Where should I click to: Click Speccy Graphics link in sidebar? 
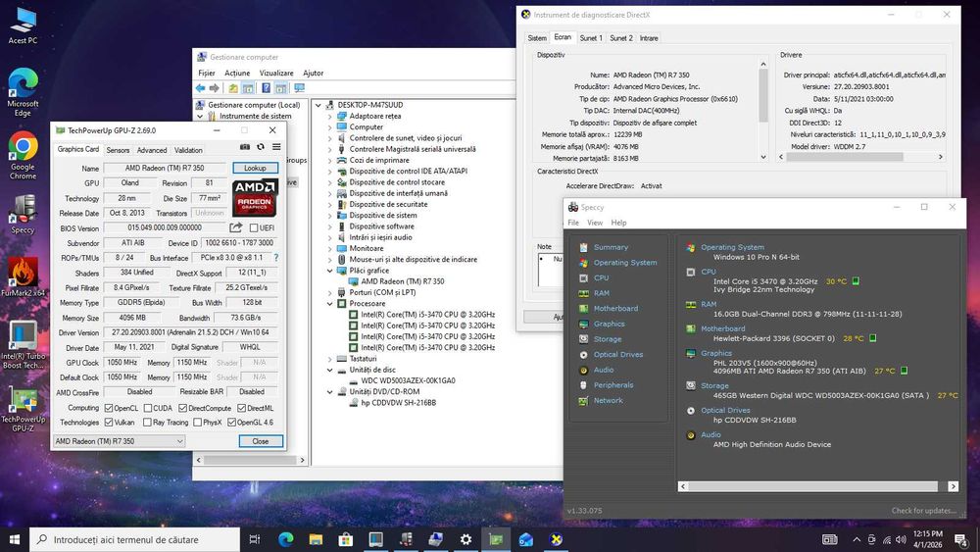[609, 324]
